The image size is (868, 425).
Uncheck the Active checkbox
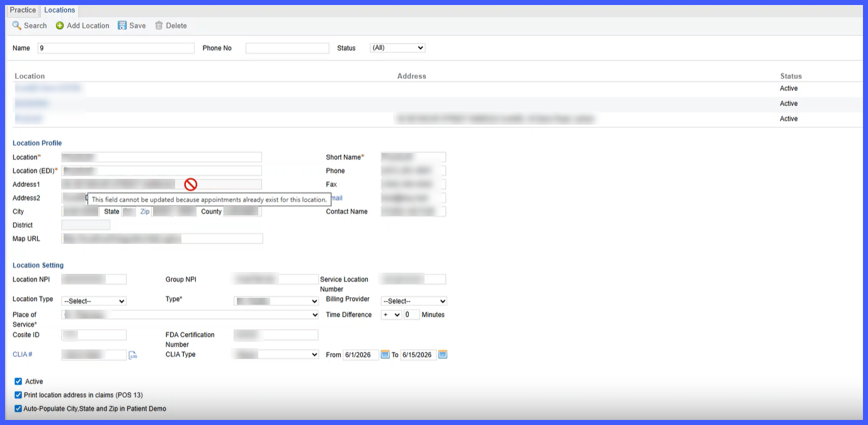tap(18, 382)
